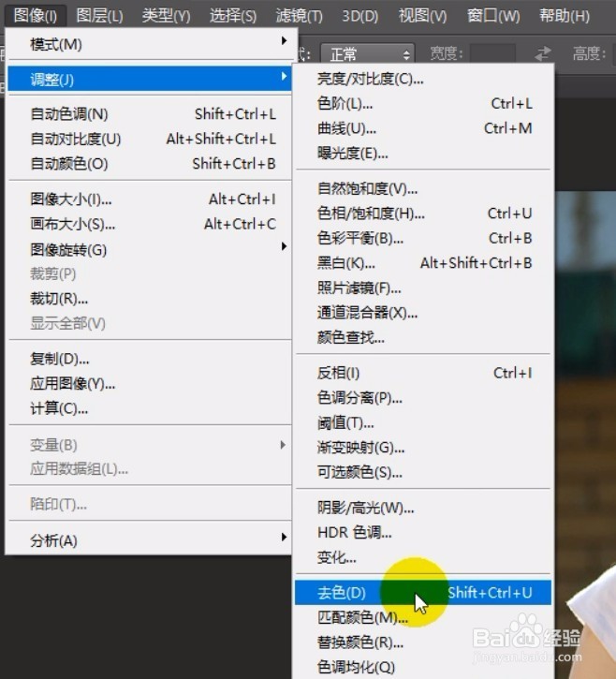Open 匹配颜色(M)... dialog
616x679 pixels.
pos(423,617)
